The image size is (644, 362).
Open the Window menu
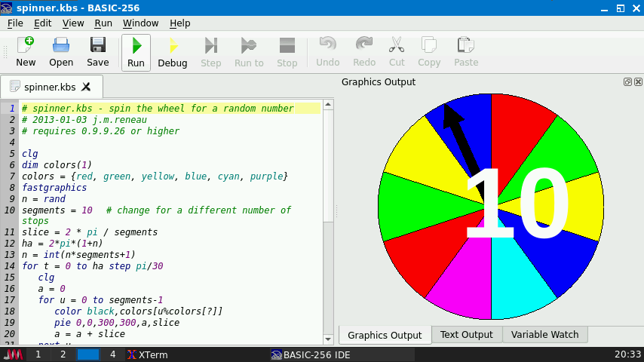point(140,23)
